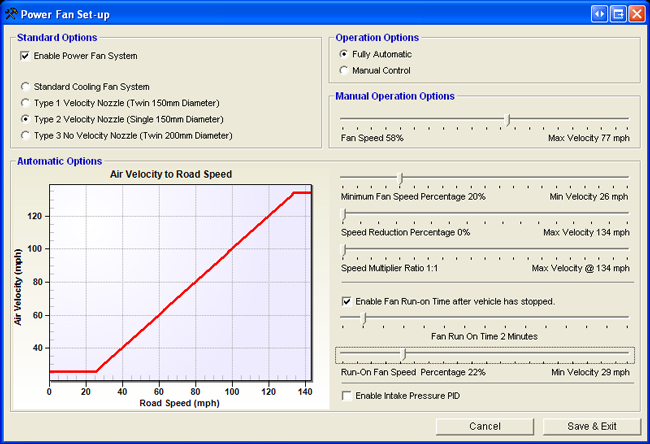
Task: Select Fully Automatic operation mode
Action: 346,54
